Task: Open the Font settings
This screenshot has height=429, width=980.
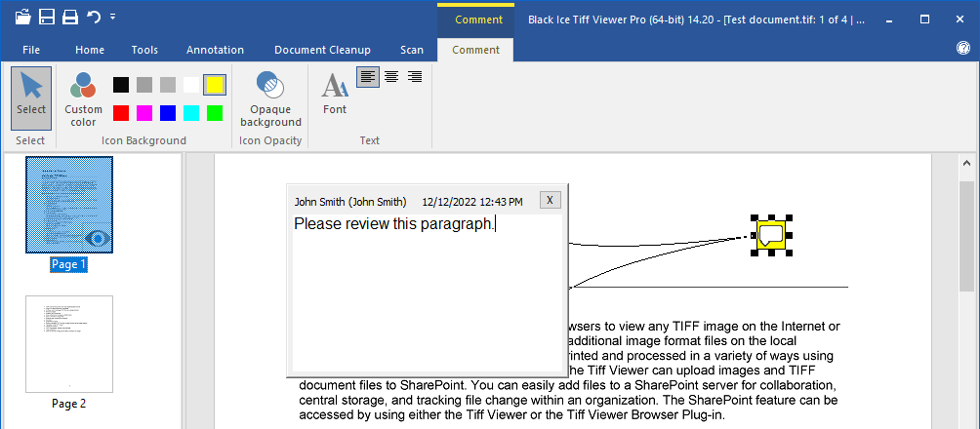Action: coord(335,96)
